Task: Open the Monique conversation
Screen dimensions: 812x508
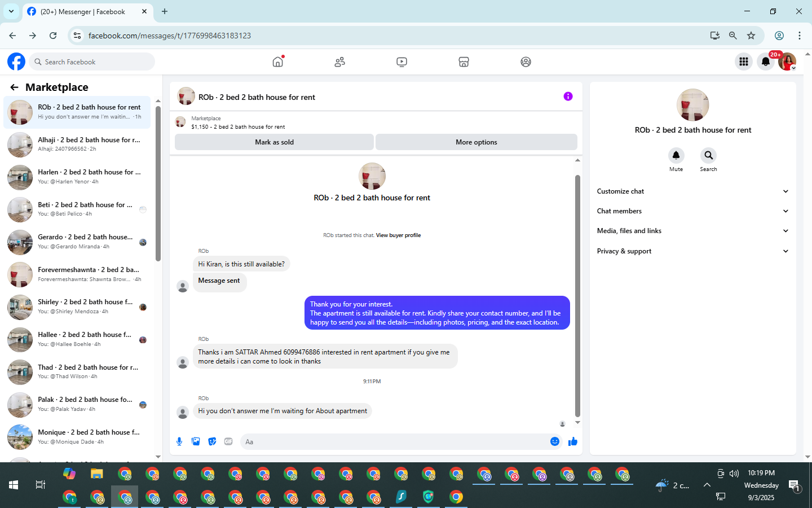Action: pos(77,437)
